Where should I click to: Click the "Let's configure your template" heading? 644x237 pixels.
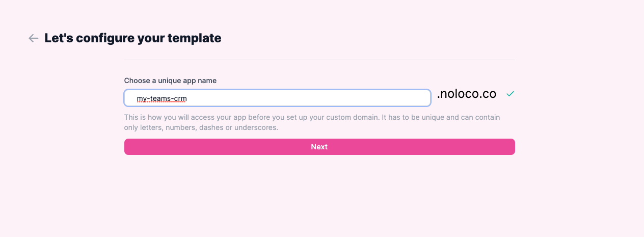[133, 38]
